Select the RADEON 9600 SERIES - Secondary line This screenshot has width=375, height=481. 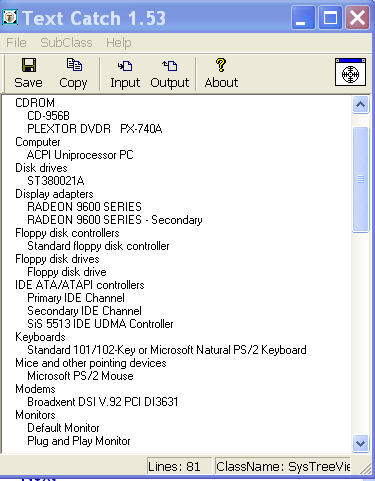115,220
